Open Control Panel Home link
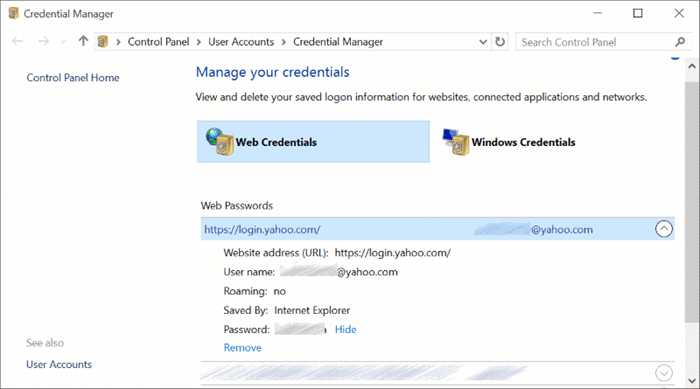 point(73,78)
